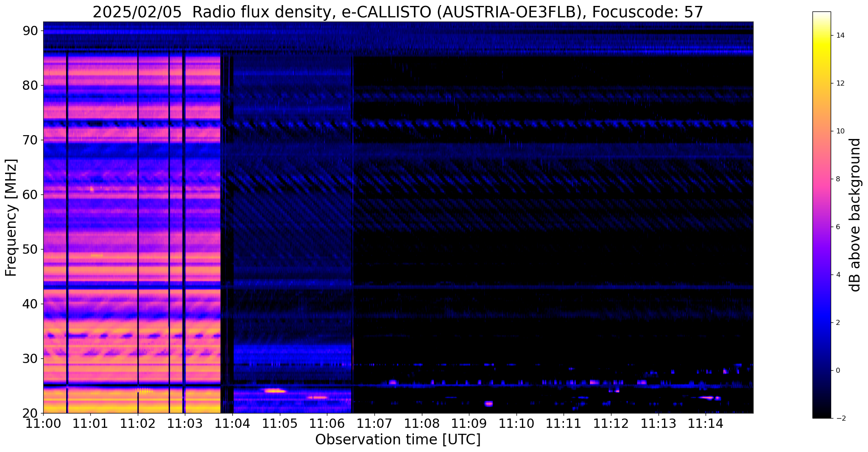Click the 11:08 time tick label
Screen dimensions: 868x452
pyautogui.click(x=421, y=423)
